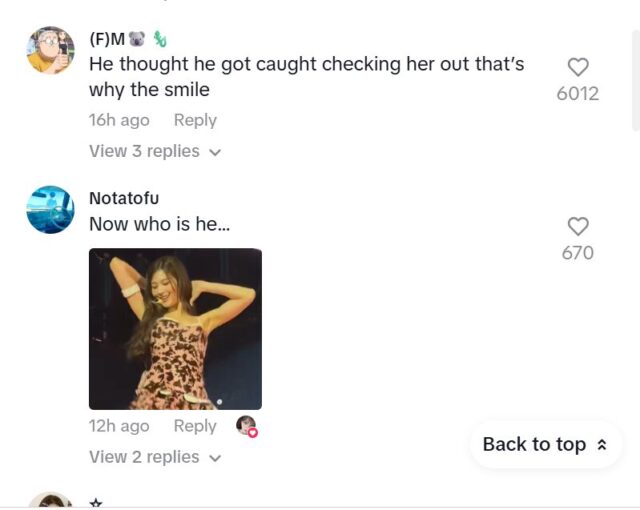Image resolution: width=640 pixels, height=510 pixels.
Task: Click the creator-liked avatar badge beside Reply
Action: pyautogui.click(x=246, y=426)
